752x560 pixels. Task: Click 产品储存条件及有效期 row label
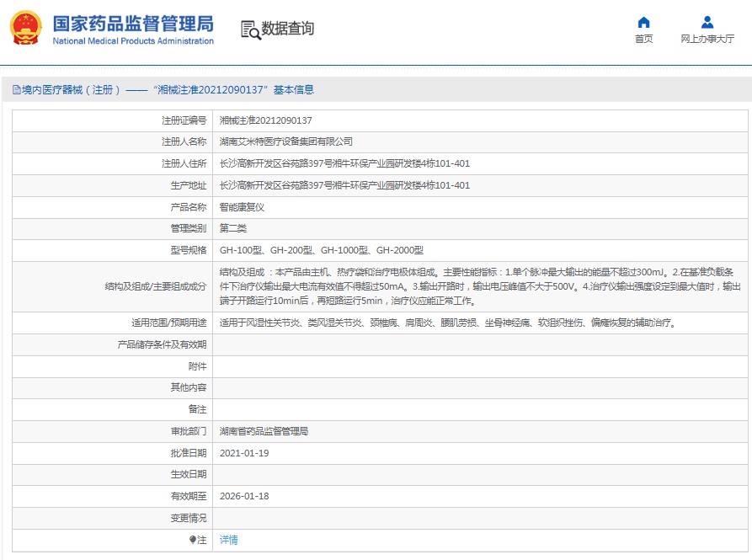click(162, 344)
